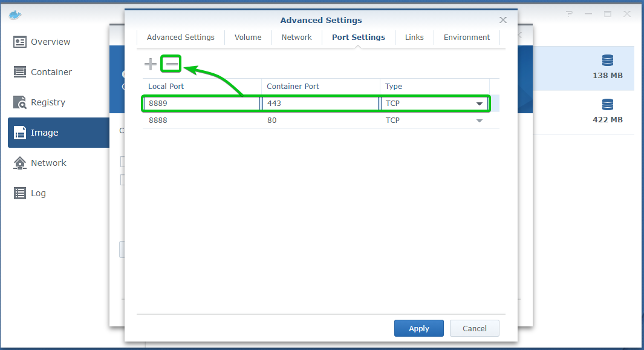
Task: Click the help question mark in main window
Action: [x=569, y=14]
